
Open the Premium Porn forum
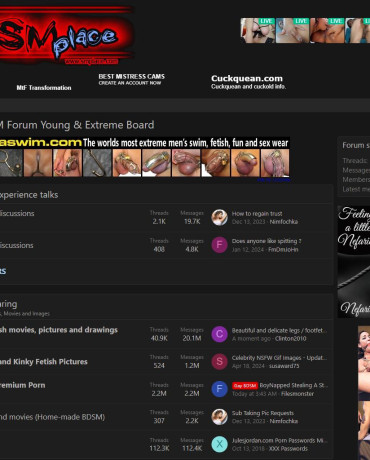coord(23,385)
